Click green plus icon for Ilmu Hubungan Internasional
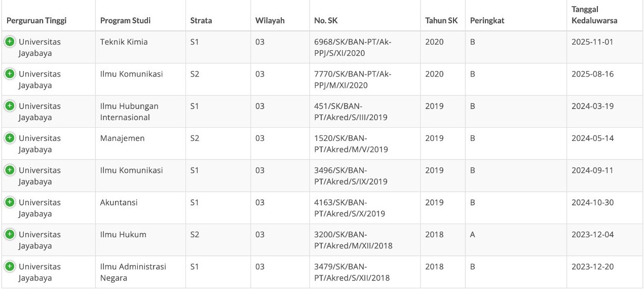The height and width of the screenshot is (290, 644). 10,106
